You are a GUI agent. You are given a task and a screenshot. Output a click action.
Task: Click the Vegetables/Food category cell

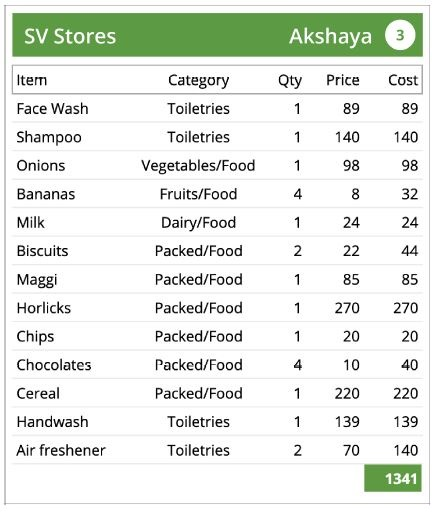pyautogui.click(x=198, y=166)
